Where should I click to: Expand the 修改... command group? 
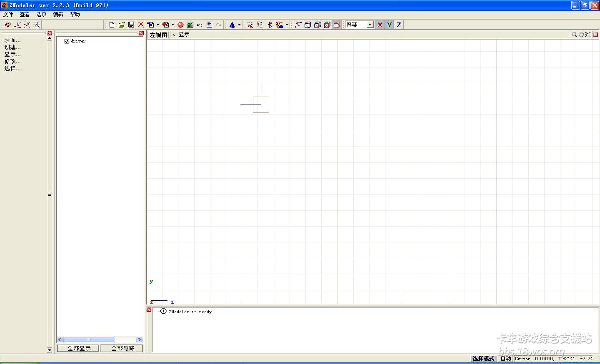[x=12, y=61]
